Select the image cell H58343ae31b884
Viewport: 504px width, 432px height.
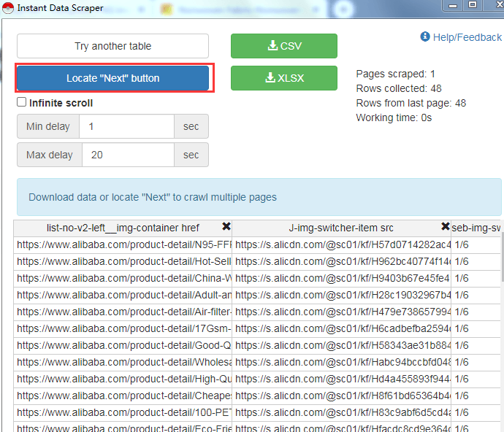click(x=341, y=345)
